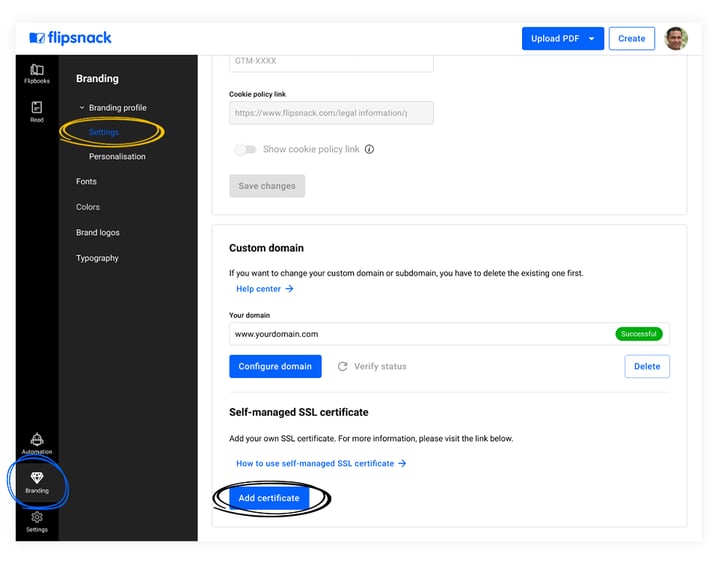
Task: Open the user profile avatar
Action: tap(676, 38)
